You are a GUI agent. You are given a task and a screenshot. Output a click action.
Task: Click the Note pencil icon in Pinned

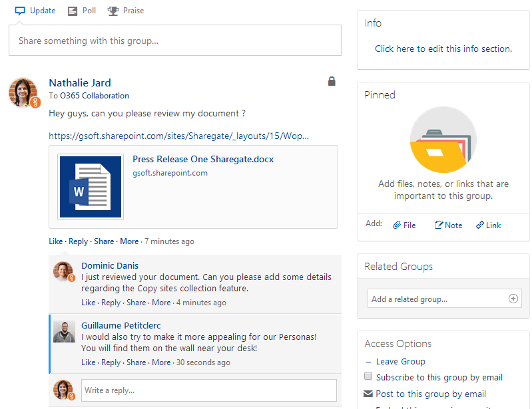tap(439, 225)
